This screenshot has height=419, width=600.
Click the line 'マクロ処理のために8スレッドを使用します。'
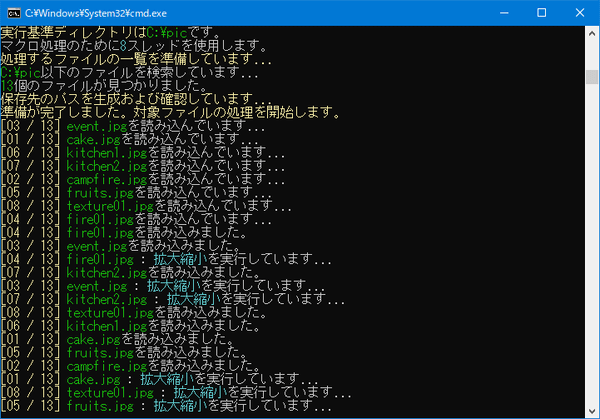134,46
